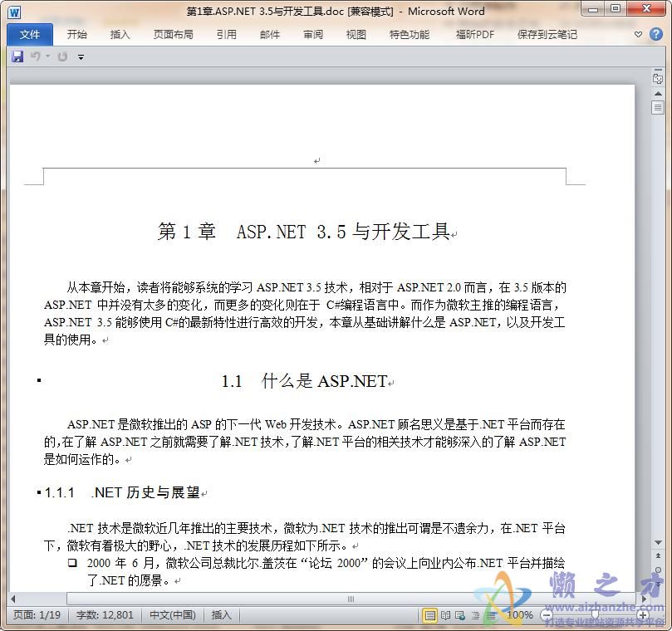Switch to Draft view
This screenshot has height=631, width=672.
pyautogui.click(x=490, y=615)
